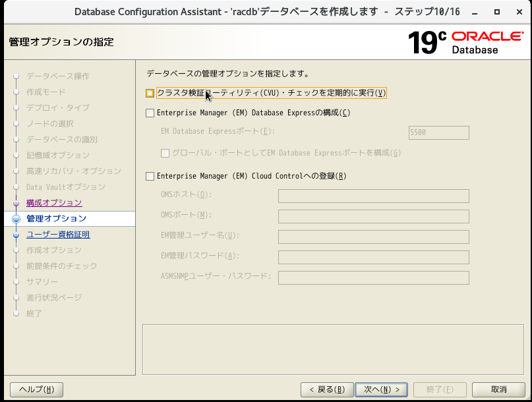Click the 作成オプション step in sidebar
This screenshot has width=532, height=402.
click(x=54, y=250)
